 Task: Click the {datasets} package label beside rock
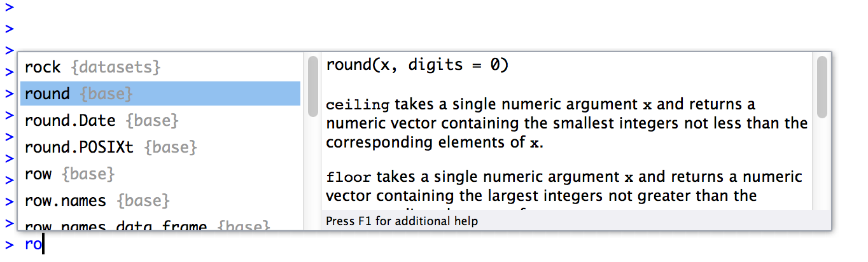point(116,67)
